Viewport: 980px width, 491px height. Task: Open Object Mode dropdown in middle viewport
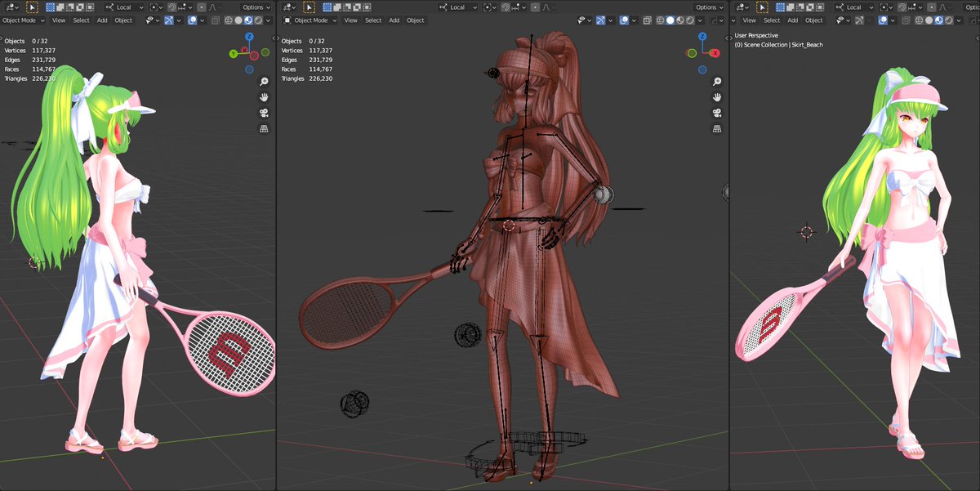pos(310,20)
